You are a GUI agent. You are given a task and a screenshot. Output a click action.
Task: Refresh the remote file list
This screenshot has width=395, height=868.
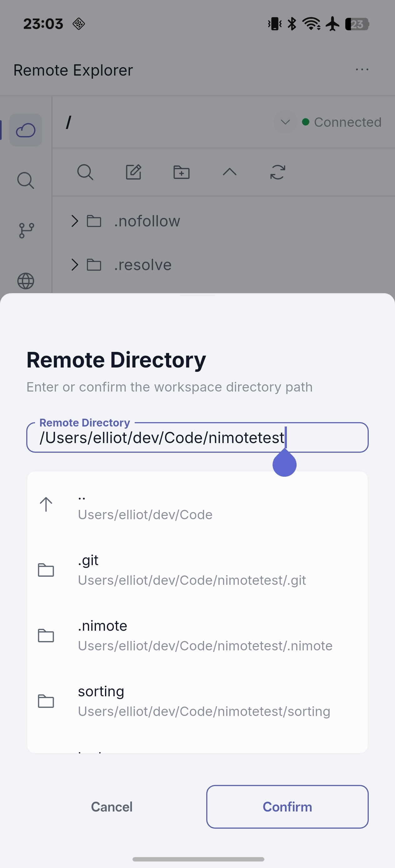click(277, 172)
